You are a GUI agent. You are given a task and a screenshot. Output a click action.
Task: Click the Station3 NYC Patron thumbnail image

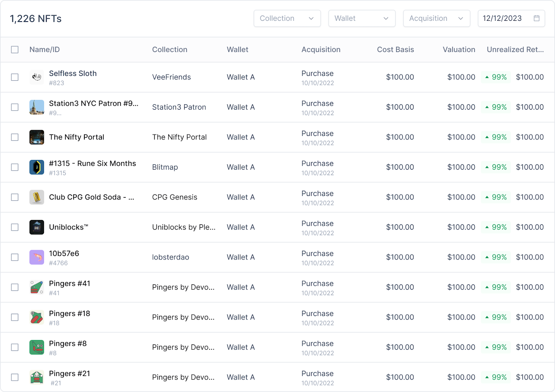[x=37, y=107]
